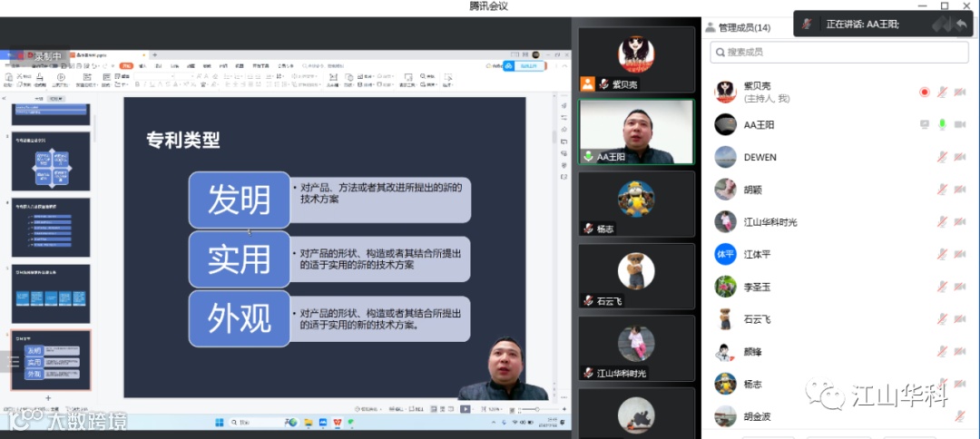This screenshot has width=980, height=439.
Task: Select AA王阳's video tile
Action: (636, 132)
